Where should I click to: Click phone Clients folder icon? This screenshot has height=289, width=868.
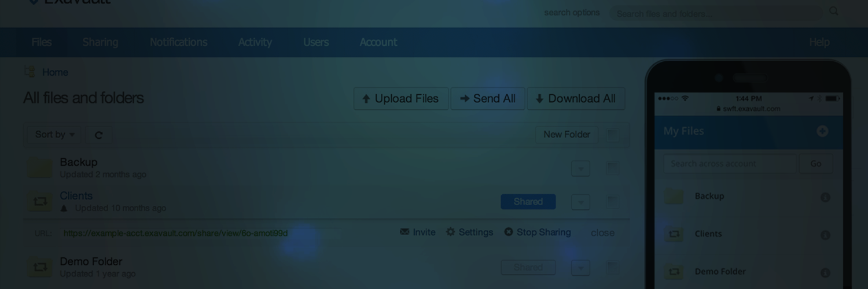pyautogui.click(x=674, y=234)
